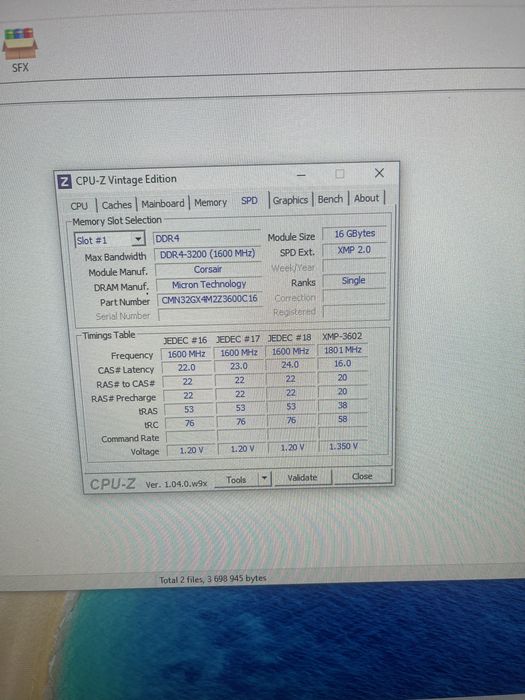Click the DDR4-3200 (1600 MHz) bandwidth value
Viewport: 525px width, 700px height.
208,254
